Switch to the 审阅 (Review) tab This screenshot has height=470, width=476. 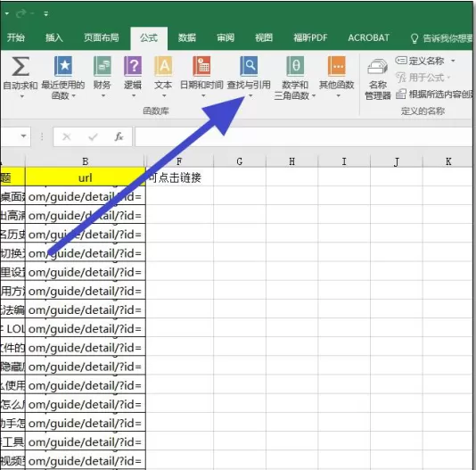point(226,37)
